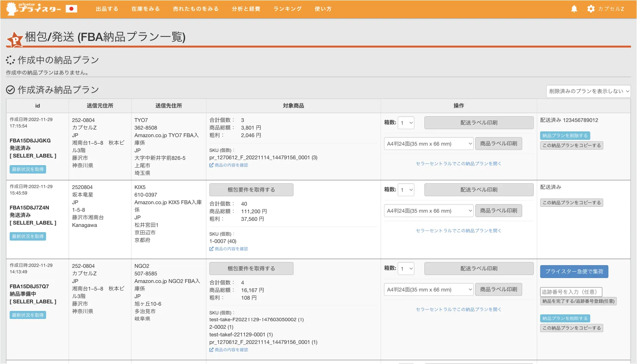Viewport: 637px width, 364px height.
Task: Open label size dropdown for FBA15D8JJGKG
Action: pyautogui.click(x=429, y=144)
